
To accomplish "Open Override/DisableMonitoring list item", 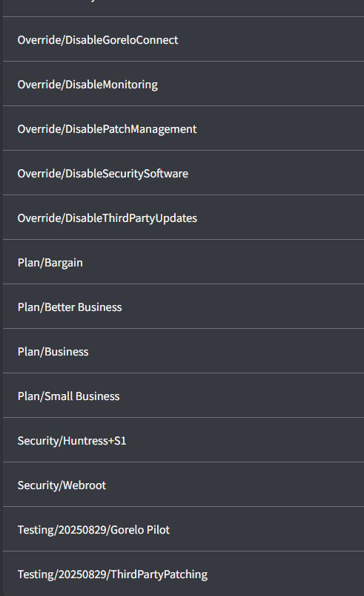I will [x=183, y=84].
